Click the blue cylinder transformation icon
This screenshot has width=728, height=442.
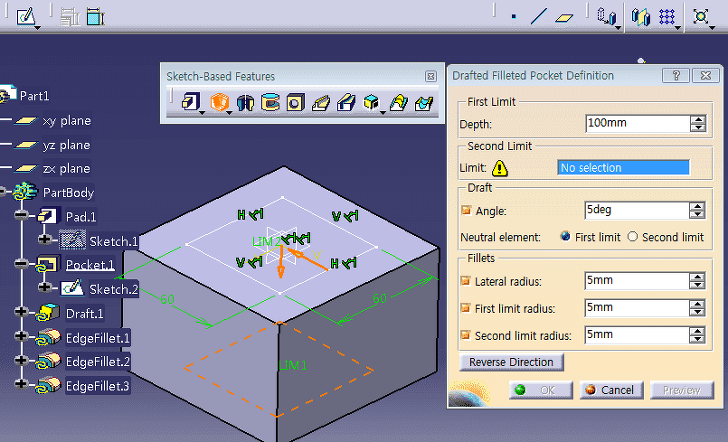click(606, 17)
